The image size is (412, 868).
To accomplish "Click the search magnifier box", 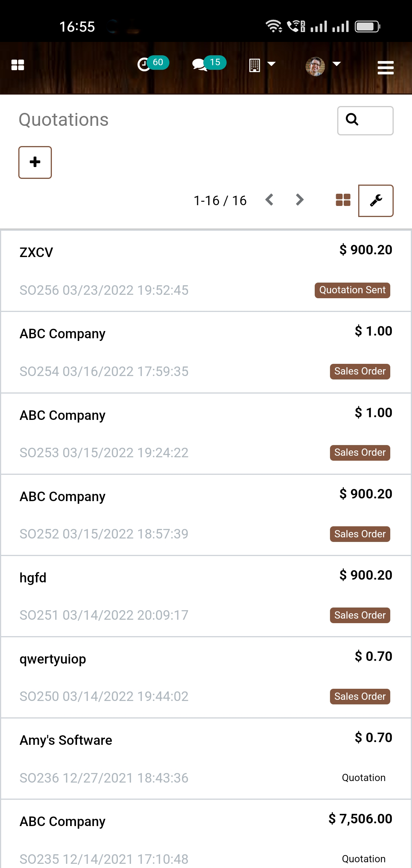I will (x=365, y=121).
